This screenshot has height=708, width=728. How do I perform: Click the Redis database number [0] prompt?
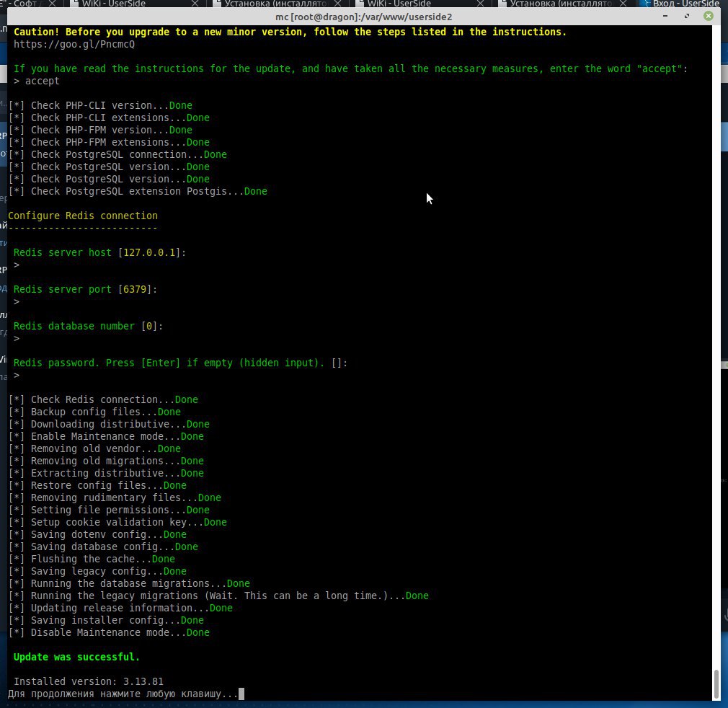pyautogui.click(x=88, y=326)
